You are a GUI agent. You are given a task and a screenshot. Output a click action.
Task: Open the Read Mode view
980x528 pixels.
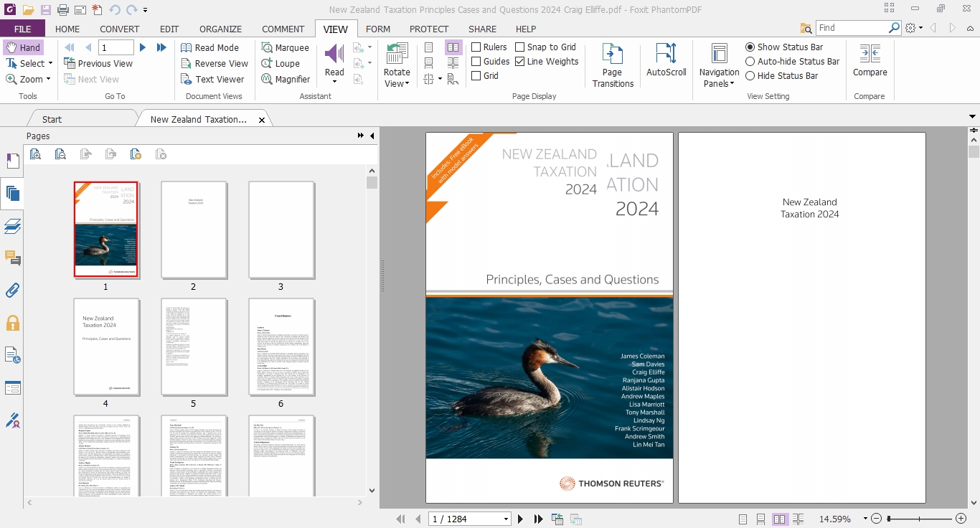click(x=209, y=47)
